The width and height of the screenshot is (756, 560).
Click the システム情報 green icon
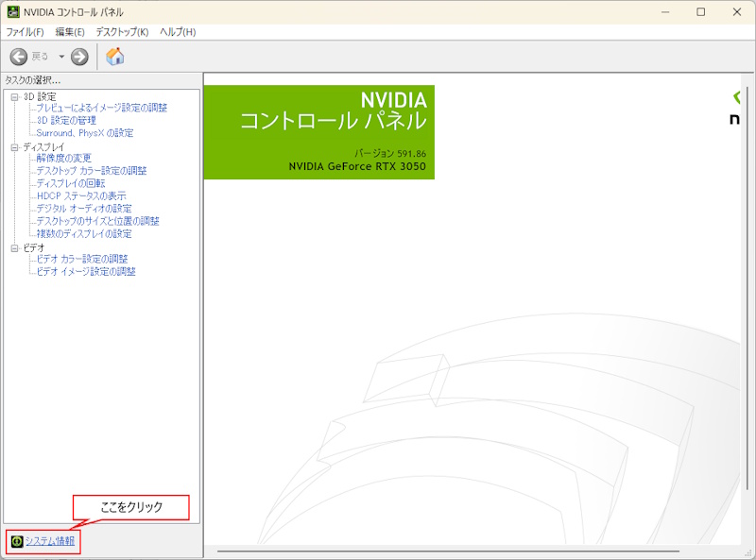point(16,541)
